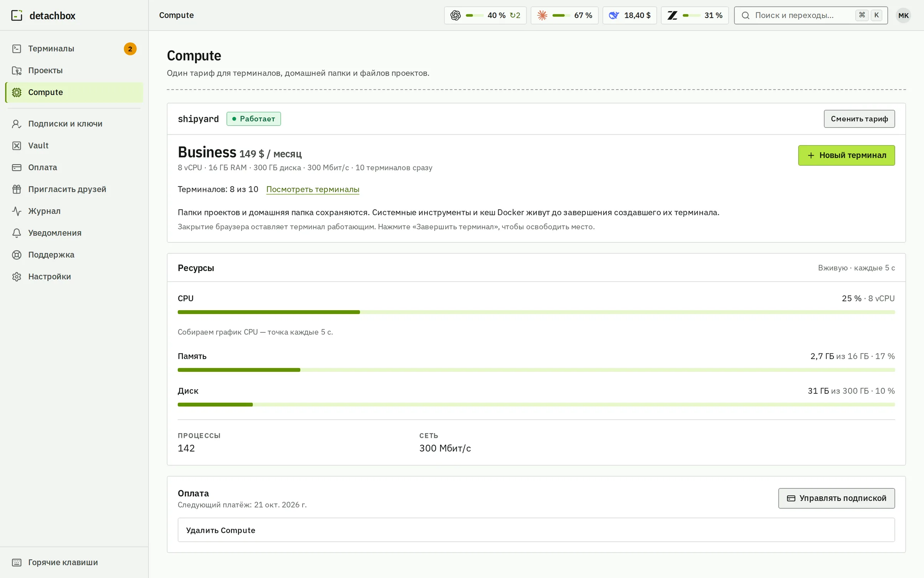Screen dimensions: 924x578
Task: Click the Диск usage progress bar
Action: (536, 405)
